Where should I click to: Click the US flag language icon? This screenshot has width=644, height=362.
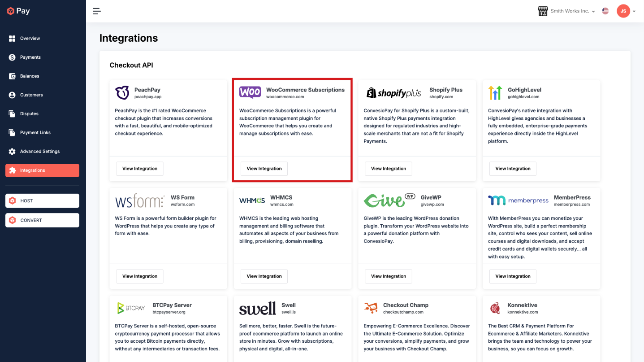pyautogui.click(x=605, y=11)
